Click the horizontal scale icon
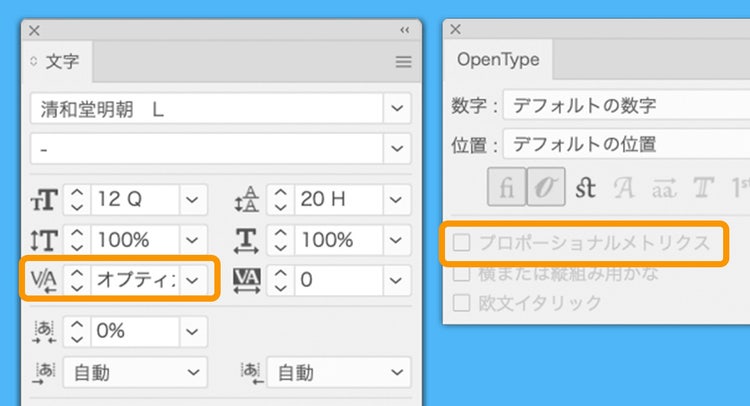Image resolution: width=750 pixels, height=406 pixels. click(x=247, y=240)
